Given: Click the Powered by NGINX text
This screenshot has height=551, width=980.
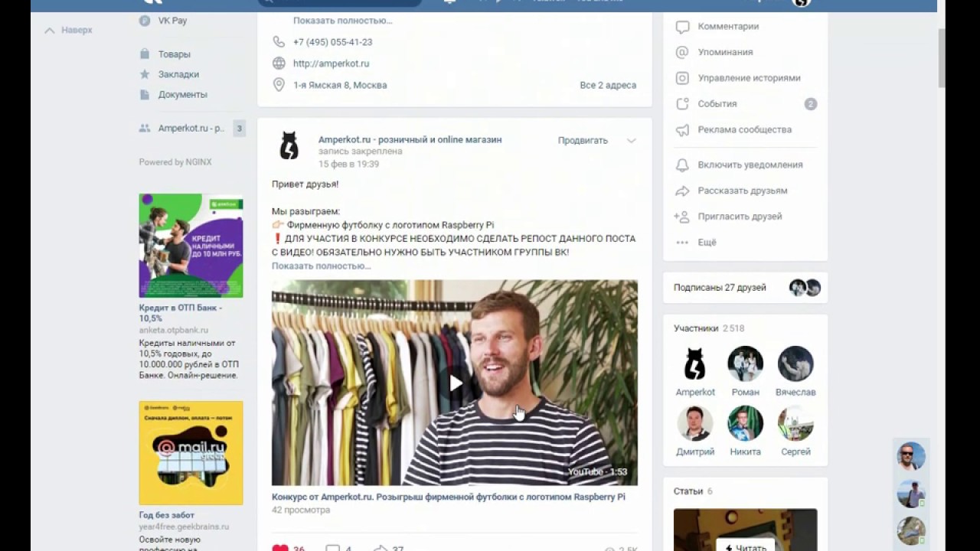Looking at the screenshot, I should click(x=175, y=162).
